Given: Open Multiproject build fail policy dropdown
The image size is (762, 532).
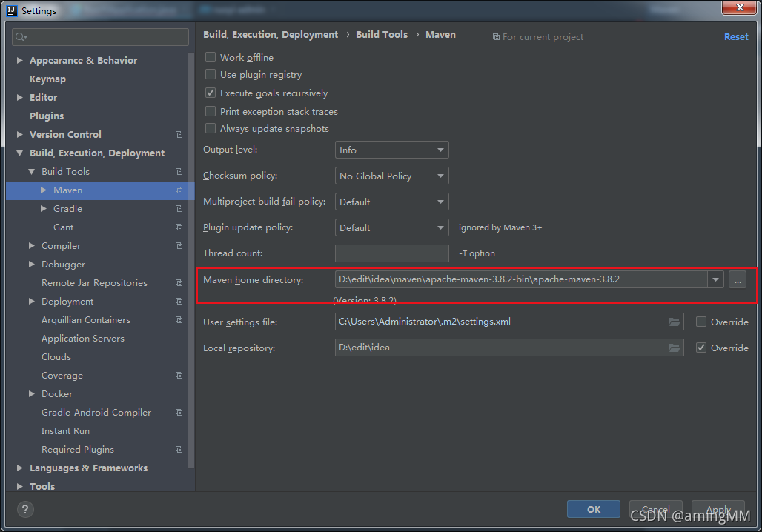Looking at the screenshot, I should click(391, 202).
